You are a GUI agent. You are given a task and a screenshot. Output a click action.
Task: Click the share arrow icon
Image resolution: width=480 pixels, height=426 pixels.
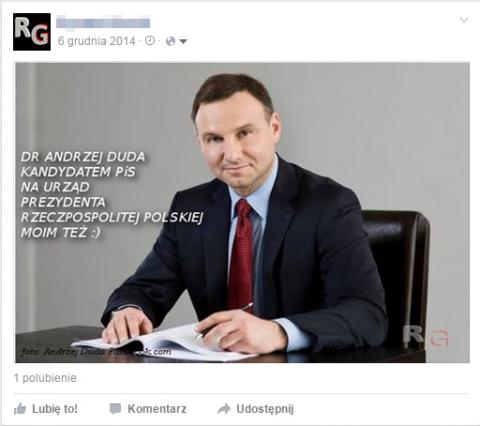point(224,409)
